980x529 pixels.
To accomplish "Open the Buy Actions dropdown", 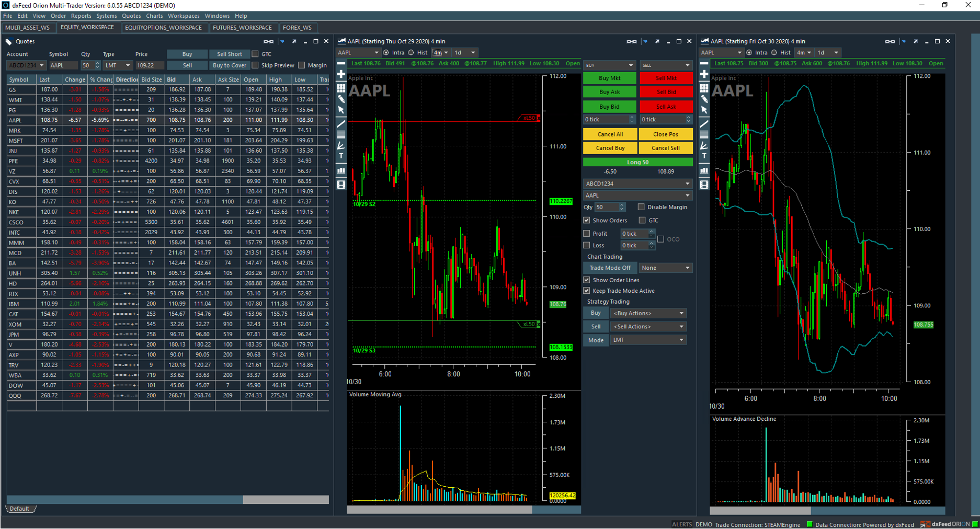I will 648,313.
